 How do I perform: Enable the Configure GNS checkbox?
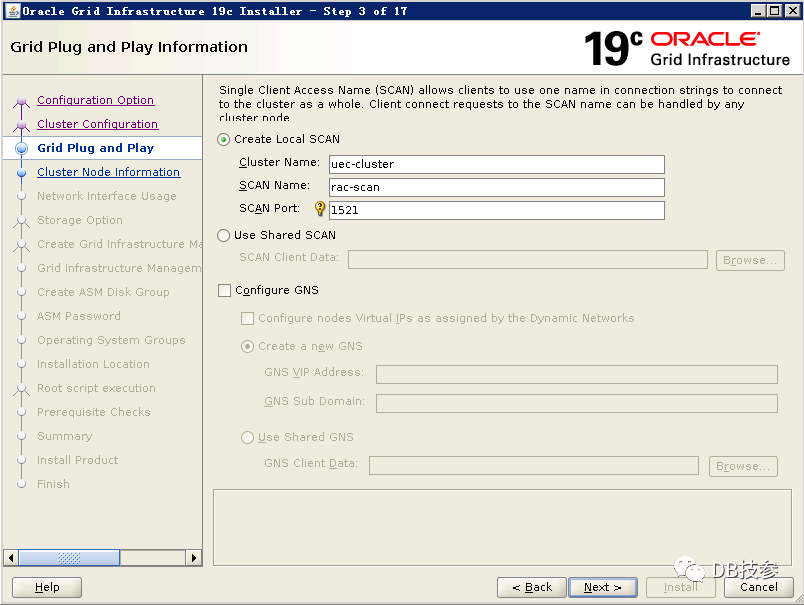click(225, 291)
